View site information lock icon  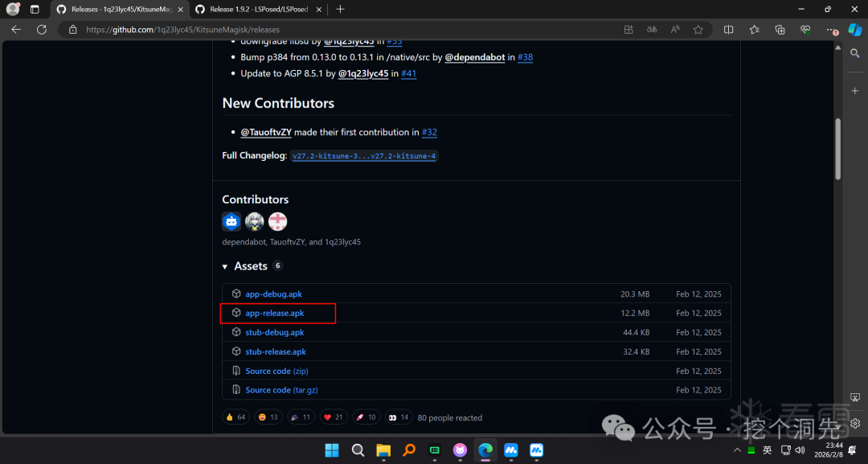tap(72, 29)
